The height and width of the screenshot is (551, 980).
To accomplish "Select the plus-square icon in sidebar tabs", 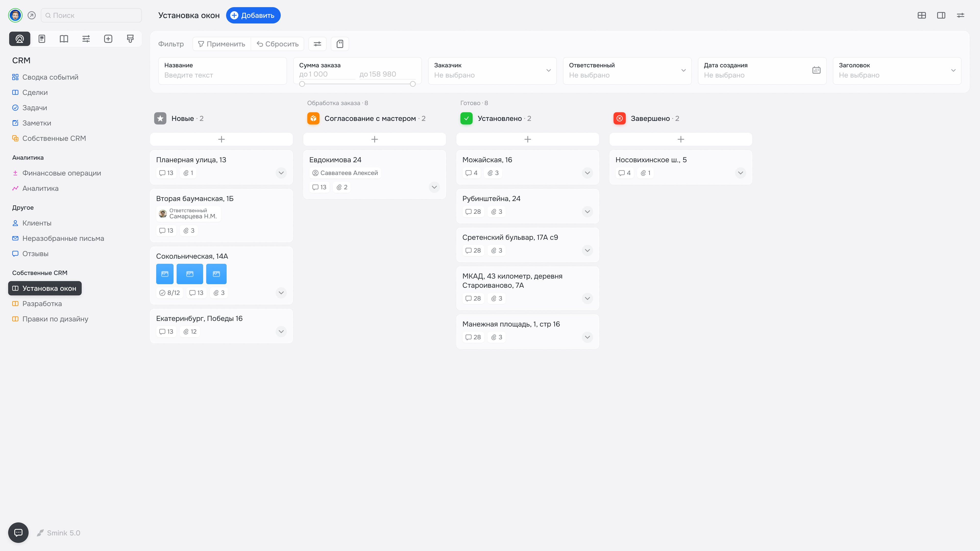I will coord(108,39).
